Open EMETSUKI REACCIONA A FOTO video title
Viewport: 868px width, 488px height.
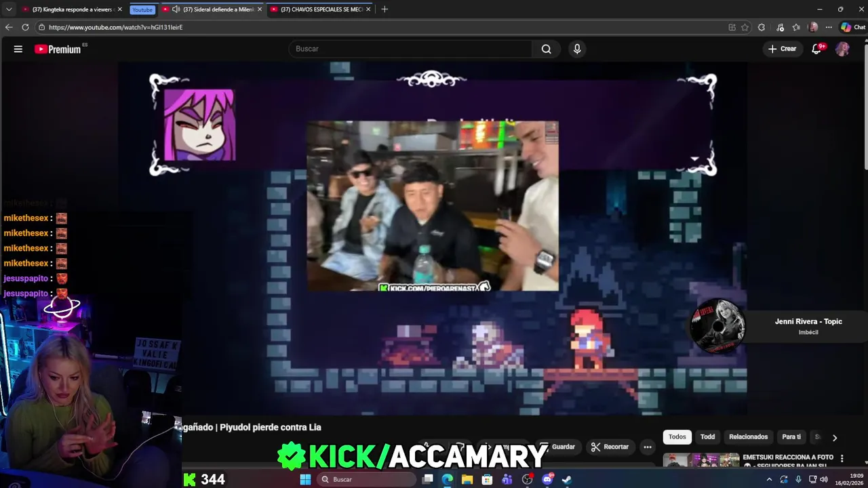tap(788, 457)
